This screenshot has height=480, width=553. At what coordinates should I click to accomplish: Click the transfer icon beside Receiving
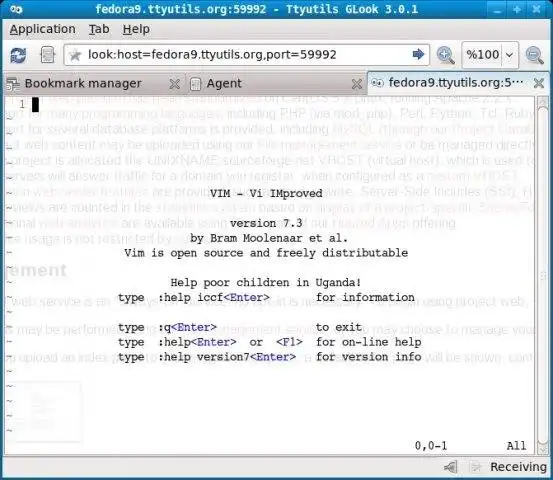475,467
